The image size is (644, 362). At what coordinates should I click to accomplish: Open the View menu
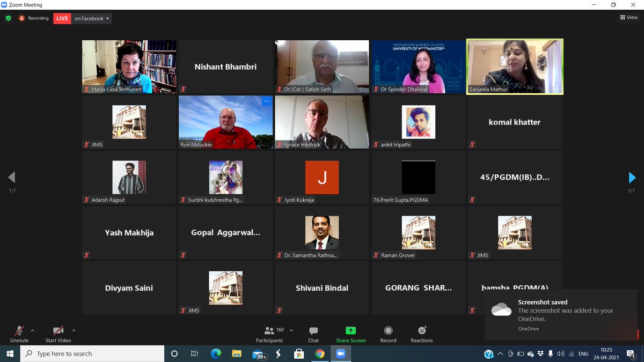pyautogui.click(x=628, y=17)
